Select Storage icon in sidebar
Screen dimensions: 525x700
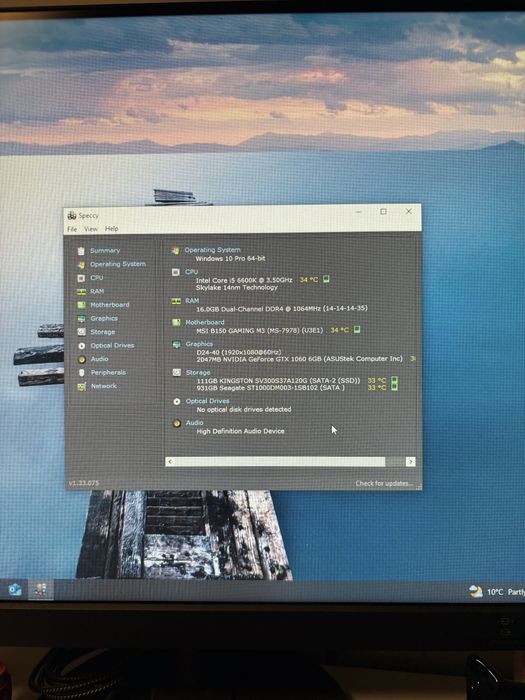click(x=81, y=332)
